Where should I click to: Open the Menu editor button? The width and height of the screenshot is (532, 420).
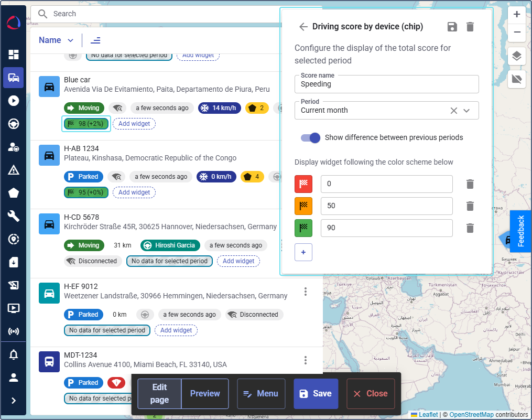pos(261,394)
